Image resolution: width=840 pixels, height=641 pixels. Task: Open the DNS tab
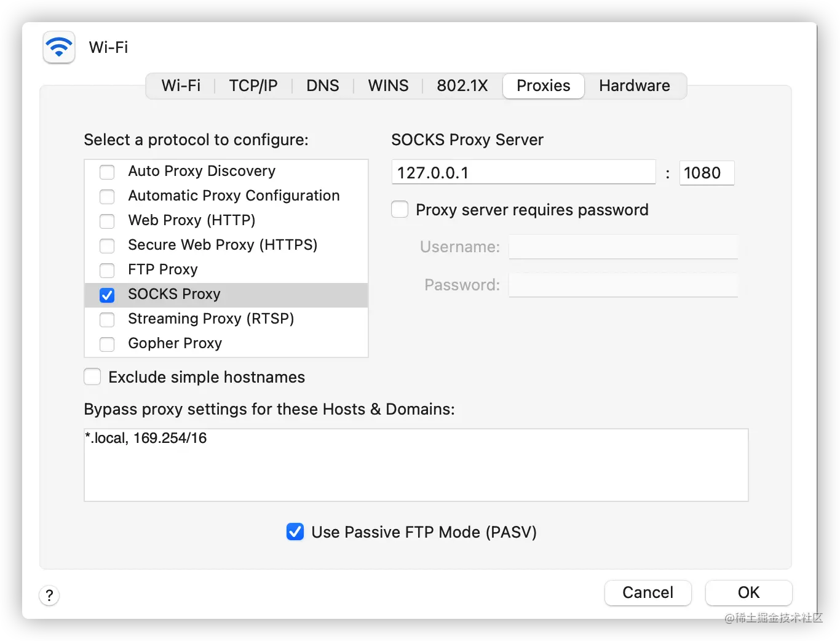coord(323,86)
